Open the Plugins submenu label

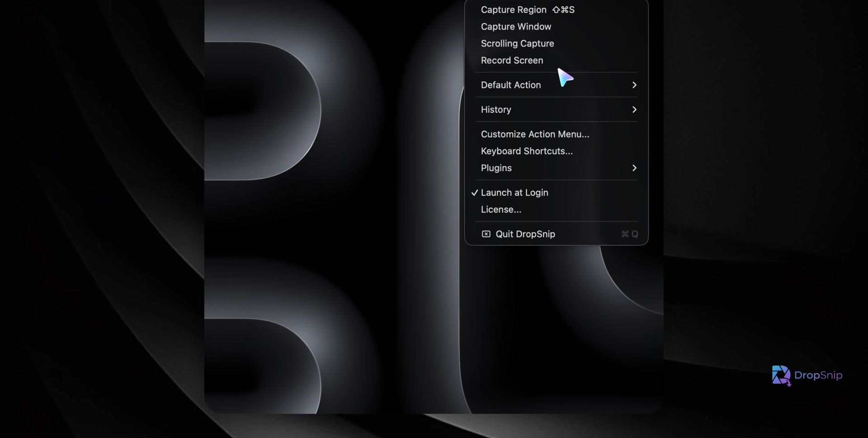coord(496,168)
